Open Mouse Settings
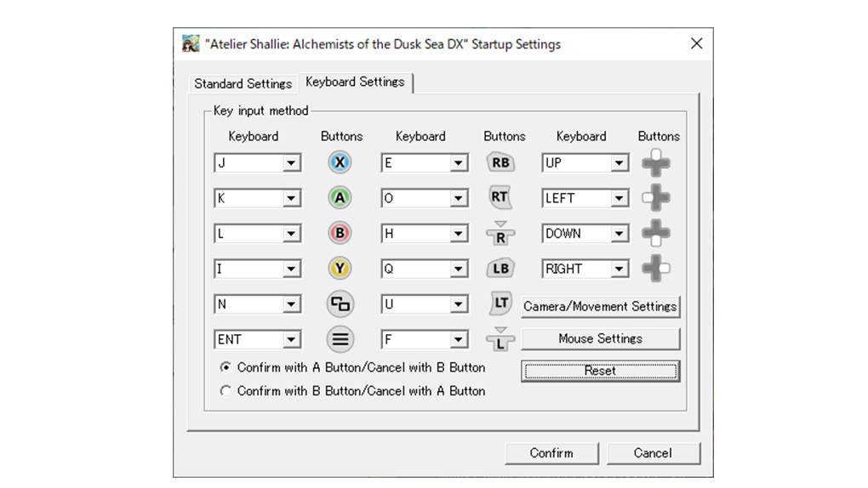Screen dimensions: 868x488 601,338
